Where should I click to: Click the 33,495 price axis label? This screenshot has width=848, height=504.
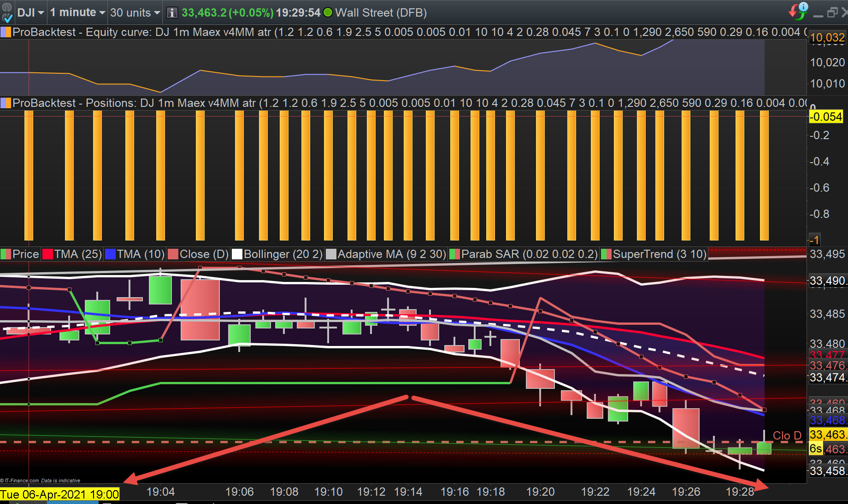tap(827, 254)
